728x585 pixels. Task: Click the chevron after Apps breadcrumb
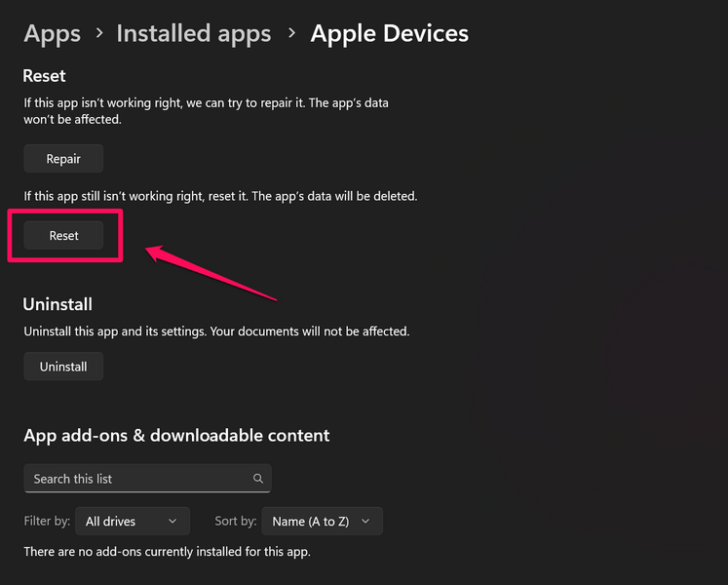click(x=98, y=34)
